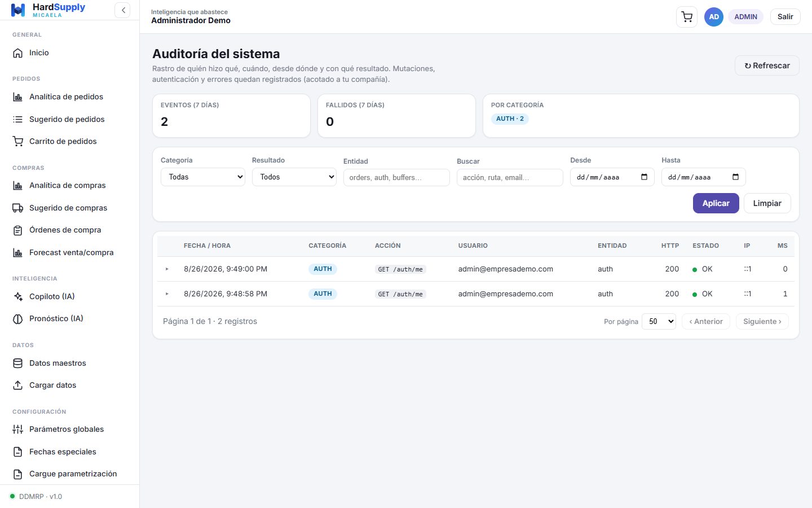This screenshot has width=812, height=508.
Task: Click the Limpiar button
Action: pyautogui.click(x=767, y=203)
